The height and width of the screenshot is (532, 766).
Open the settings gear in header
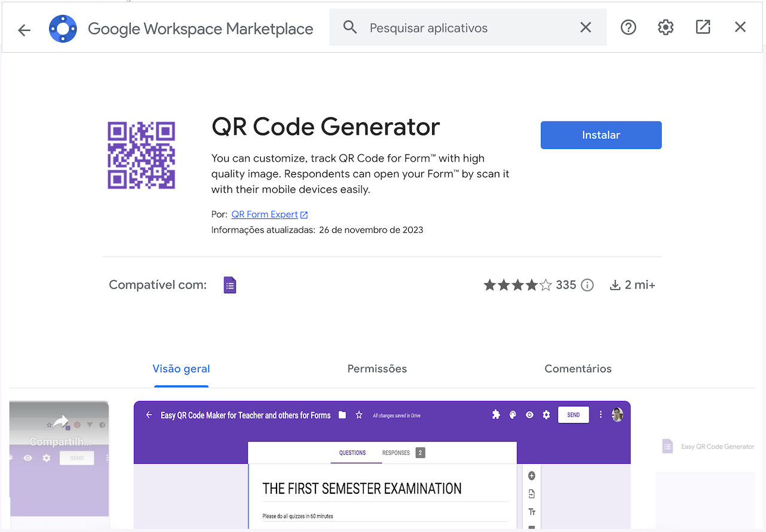665,27
